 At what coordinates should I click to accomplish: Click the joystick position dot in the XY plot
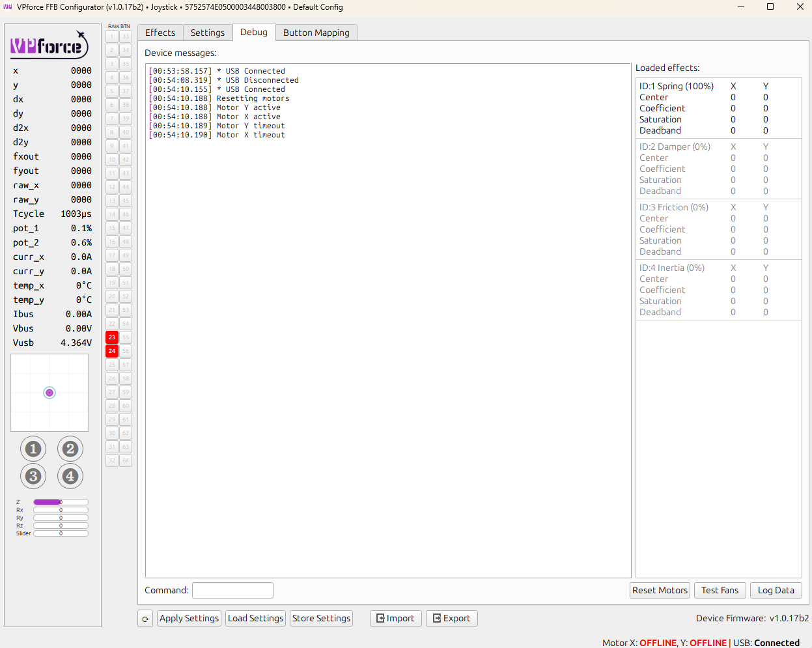click(x=49, y=393)
